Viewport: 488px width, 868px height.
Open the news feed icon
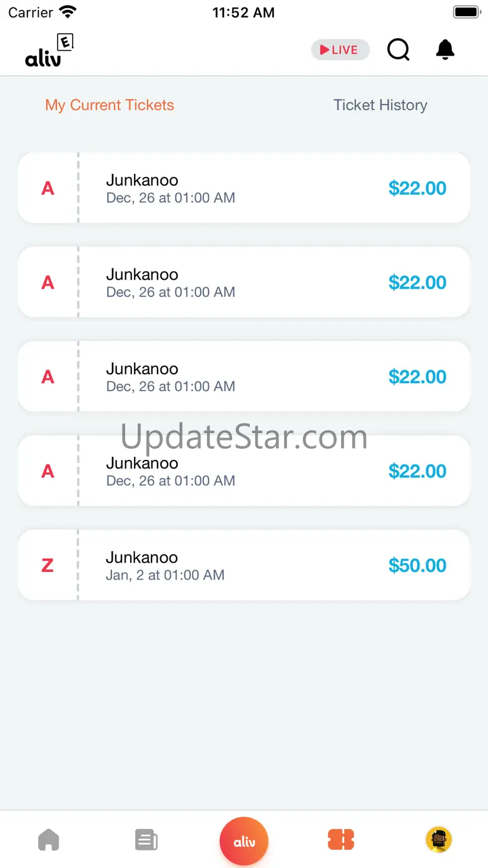(146, 840)
